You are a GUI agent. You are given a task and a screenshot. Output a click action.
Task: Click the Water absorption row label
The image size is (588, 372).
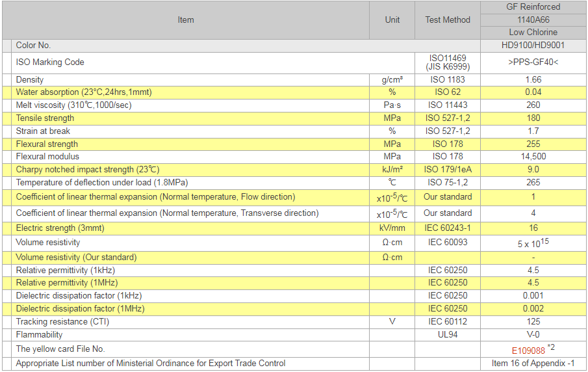tap(84, 92)
